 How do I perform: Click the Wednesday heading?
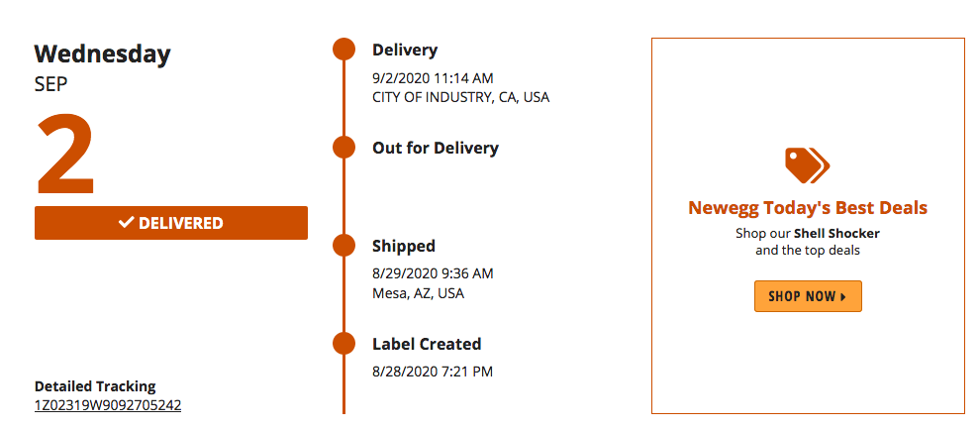(103, 54)
